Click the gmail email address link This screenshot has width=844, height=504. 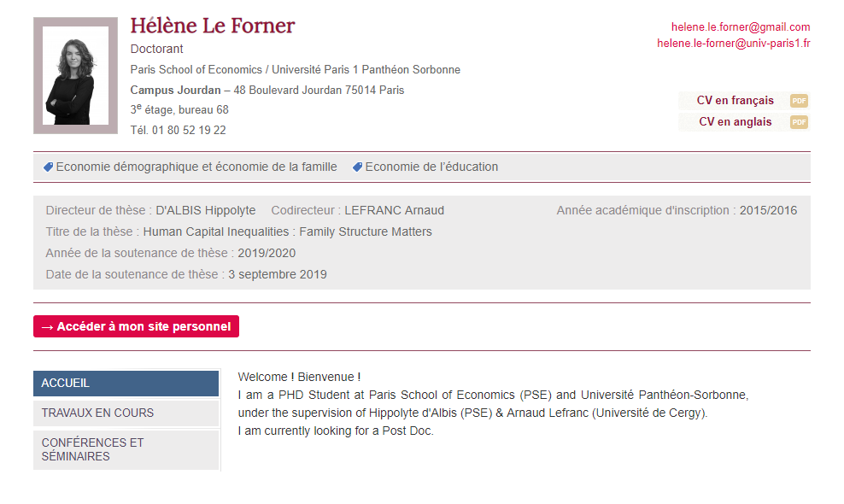[x=740, y=27]
